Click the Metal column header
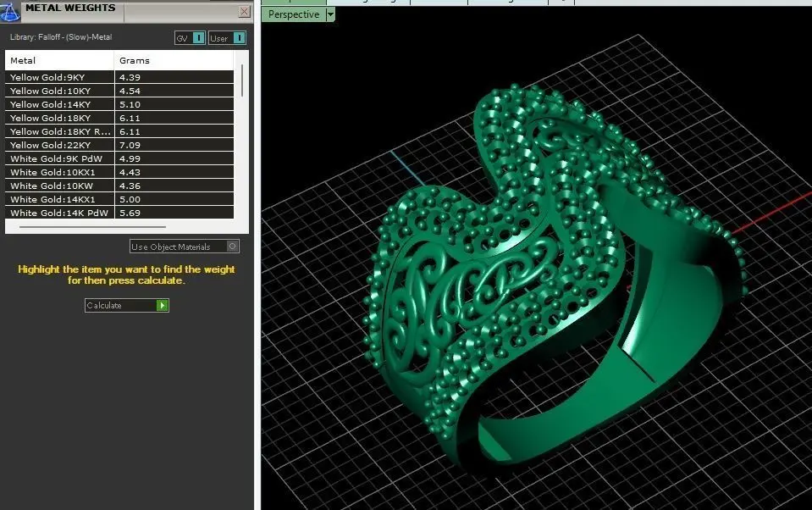The image size is (812, 510). pos(59,60)
